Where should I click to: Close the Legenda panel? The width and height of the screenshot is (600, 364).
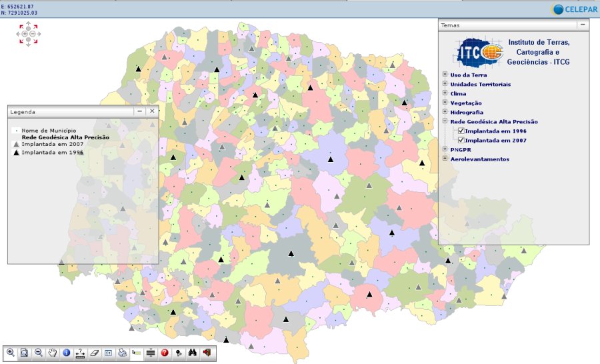(x=152, y=111)
